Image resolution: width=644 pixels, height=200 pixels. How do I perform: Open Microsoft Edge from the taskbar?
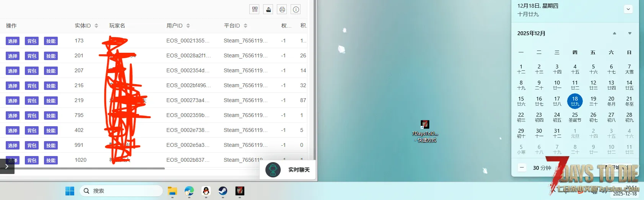(189, 191)
